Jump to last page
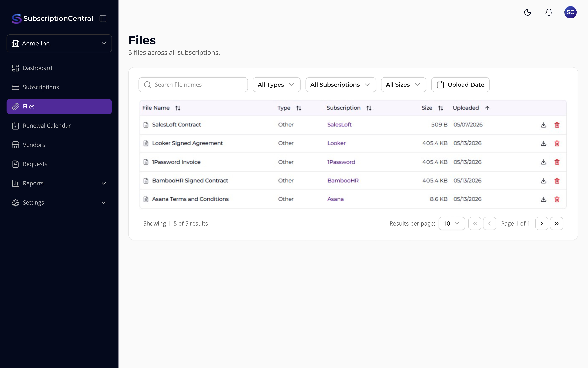 556,223
